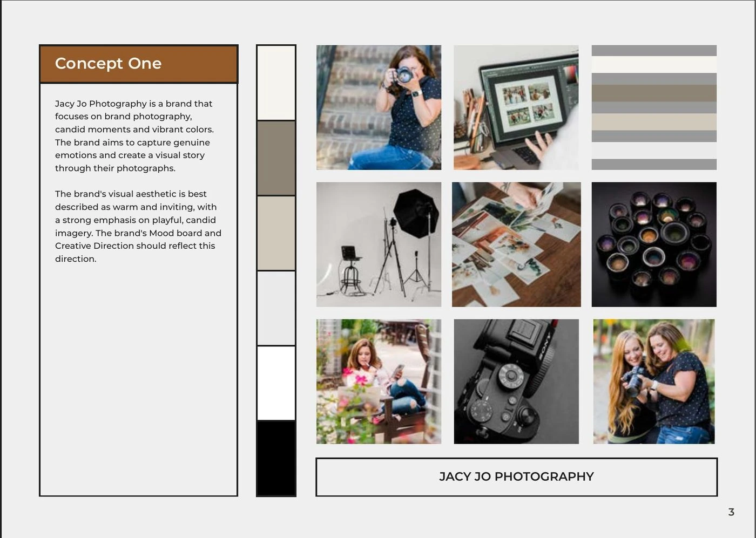Choose the light gray swatch in the palette strip
The height and width of the screenshot is (538, 756).
[276, 308]
